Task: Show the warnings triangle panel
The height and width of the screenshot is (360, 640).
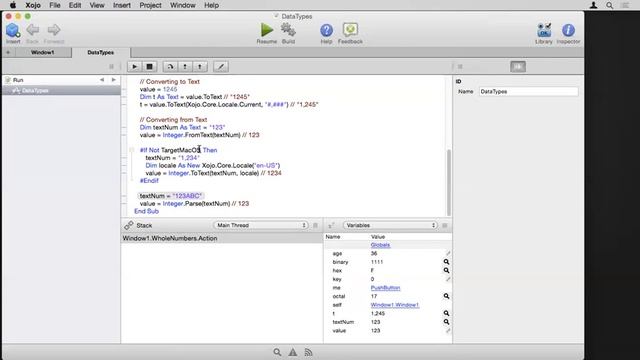Action: coord(293,352)
